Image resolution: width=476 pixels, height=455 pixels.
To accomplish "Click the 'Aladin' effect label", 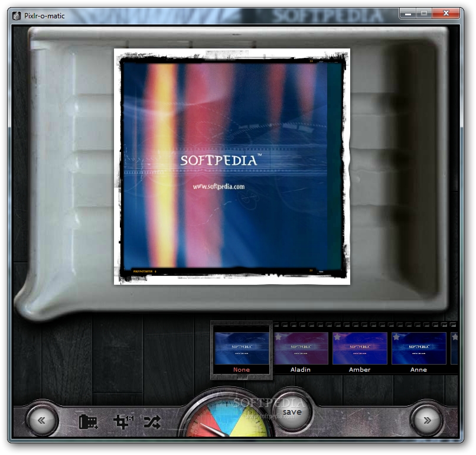I will click(300, 370).
